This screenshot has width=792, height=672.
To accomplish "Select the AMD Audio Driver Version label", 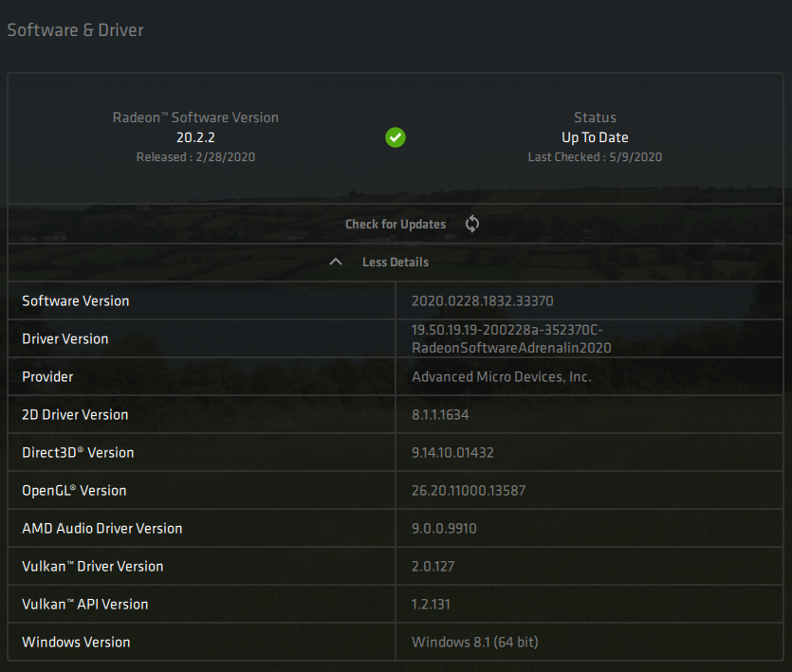I will point(102,528).
